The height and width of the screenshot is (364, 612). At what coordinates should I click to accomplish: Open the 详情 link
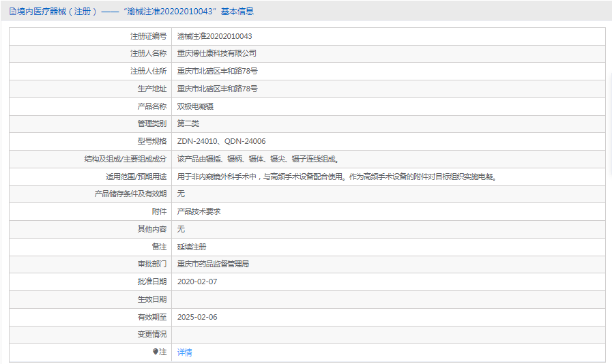point(185,352)
